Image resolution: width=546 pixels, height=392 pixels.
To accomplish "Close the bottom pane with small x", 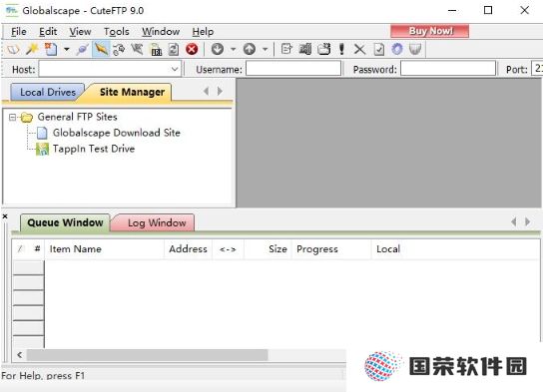I will point(5,216).
